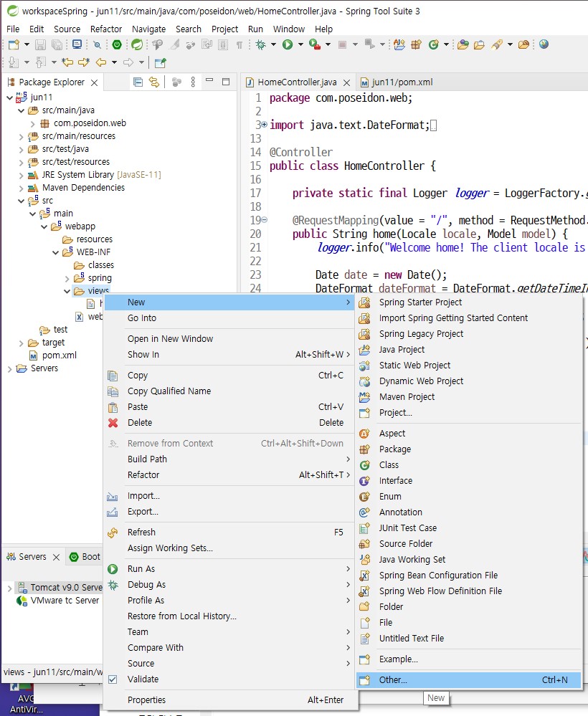The image size is (588, 716).
Task: Maximize the Package Explorer view
Action: [226, 82]
